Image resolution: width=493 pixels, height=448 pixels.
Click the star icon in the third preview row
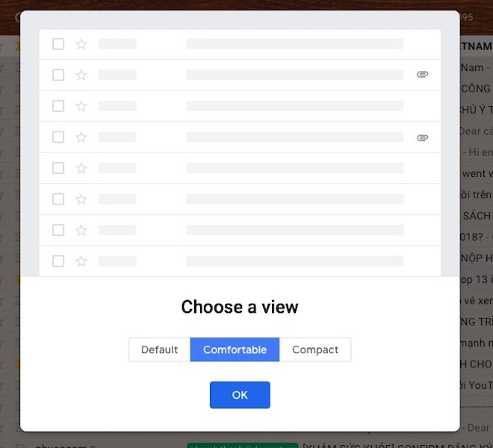[x=81, y=106]
